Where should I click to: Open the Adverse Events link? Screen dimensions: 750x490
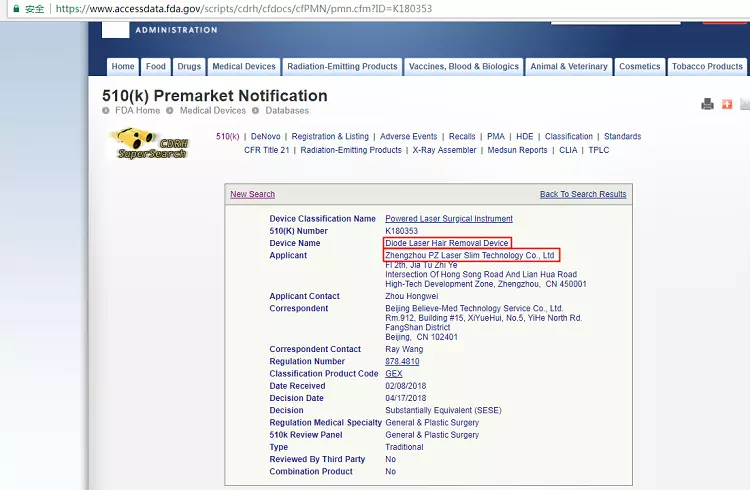408,136
